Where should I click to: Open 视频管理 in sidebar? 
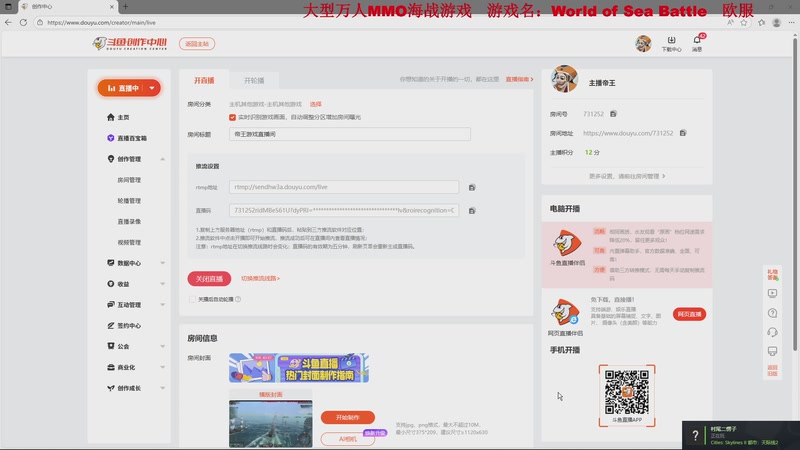[129, 242]
